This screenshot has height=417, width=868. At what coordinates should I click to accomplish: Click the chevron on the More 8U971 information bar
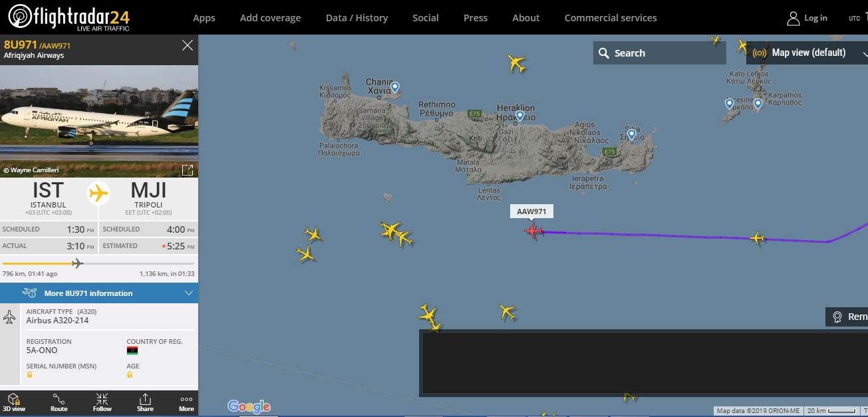pyautogui.click(x=188, y=293)
